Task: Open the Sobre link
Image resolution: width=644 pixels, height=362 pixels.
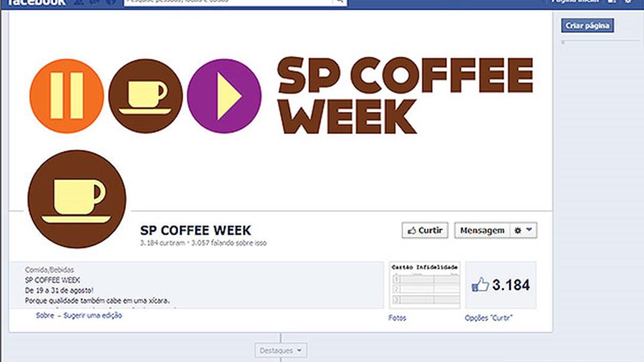Action: 45,315
